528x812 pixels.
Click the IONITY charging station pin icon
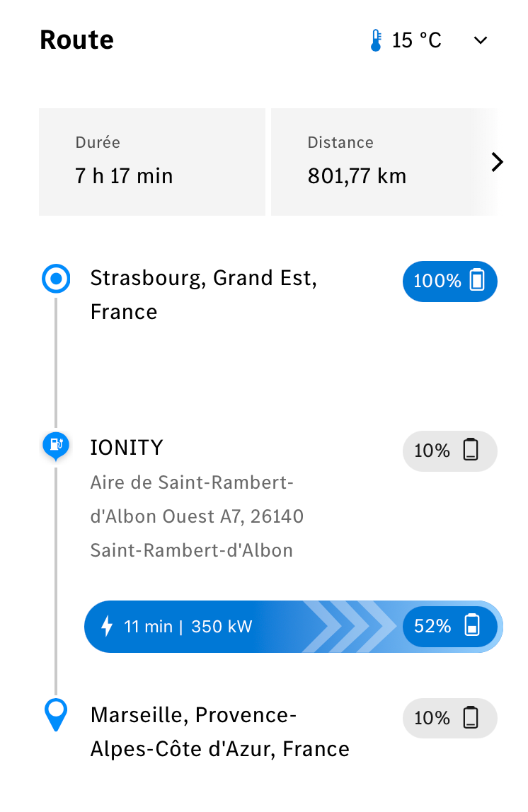[x=56, y=446]
